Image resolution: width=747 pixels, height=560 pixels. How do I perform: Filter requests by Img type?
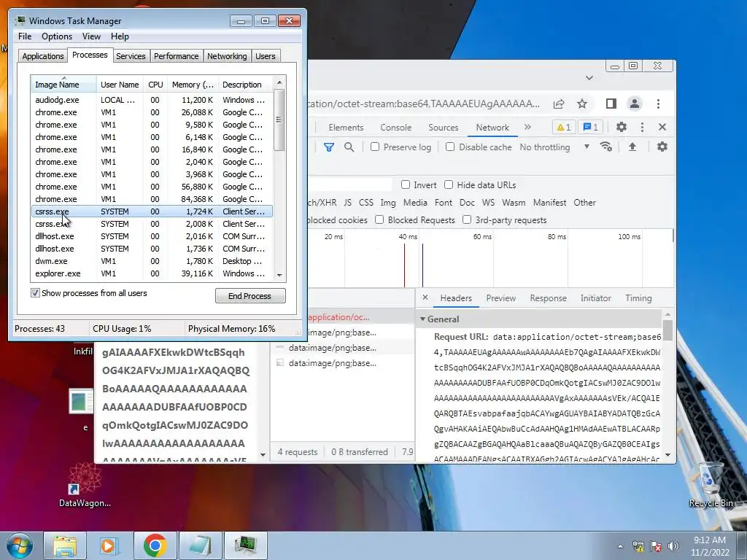click(388, 203)
